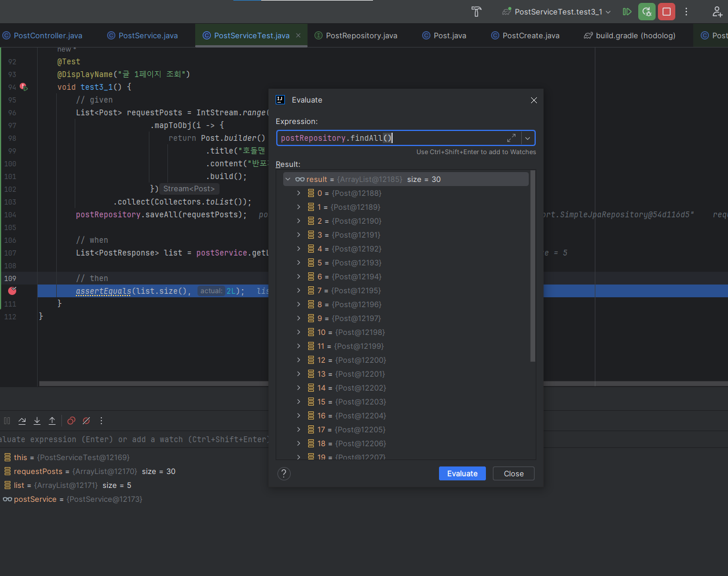Toggle the breakpoint on line 110

tap(12, 291)
